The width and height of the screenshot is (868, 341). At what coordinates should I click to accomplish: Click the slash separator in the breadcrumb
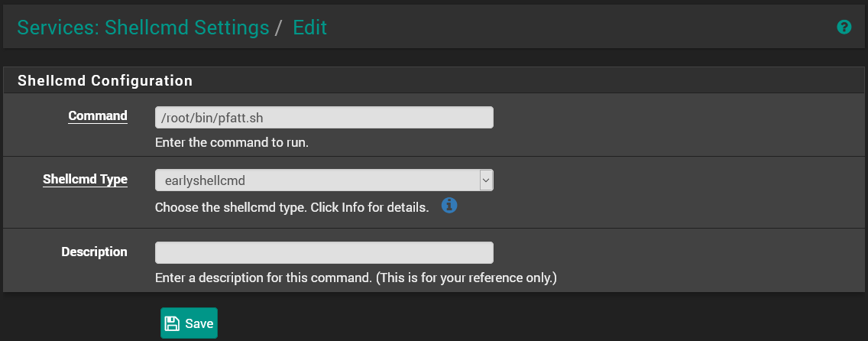coord(279,28)
